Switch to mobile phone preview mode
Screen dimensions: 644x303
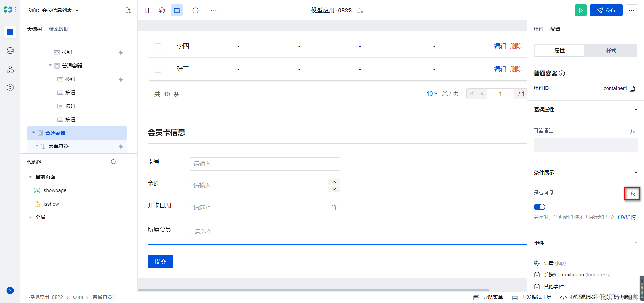(147, 10)
